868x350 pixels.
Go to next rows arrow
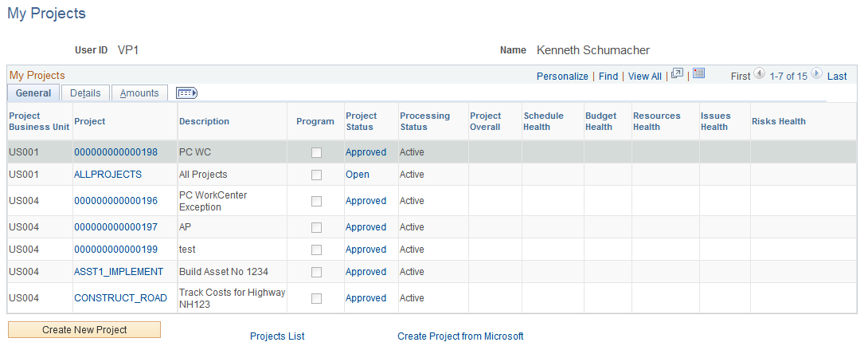point(816,74)
